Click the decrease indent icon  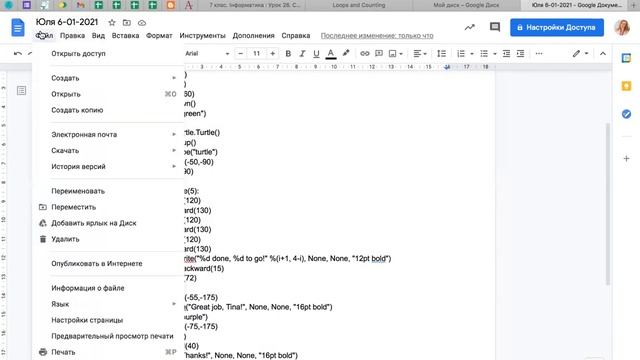(506, 53)
